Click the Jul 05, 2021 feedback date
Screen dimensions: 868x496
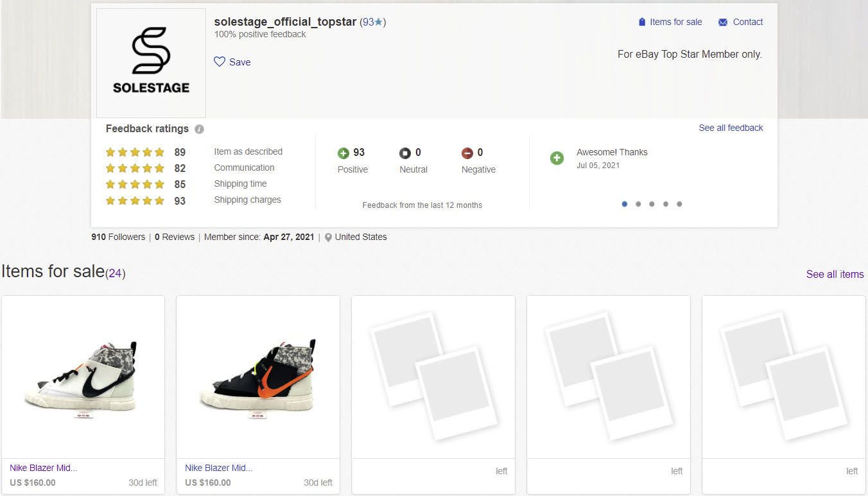pos(598,166)
